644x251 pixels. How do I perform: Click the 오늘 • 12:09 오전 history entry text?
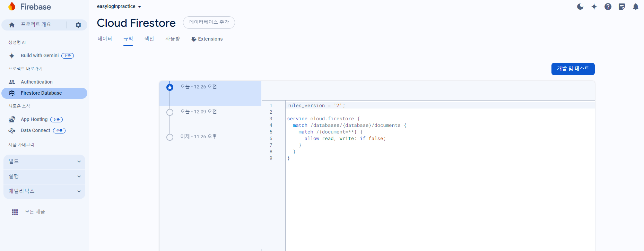point(199,112)
